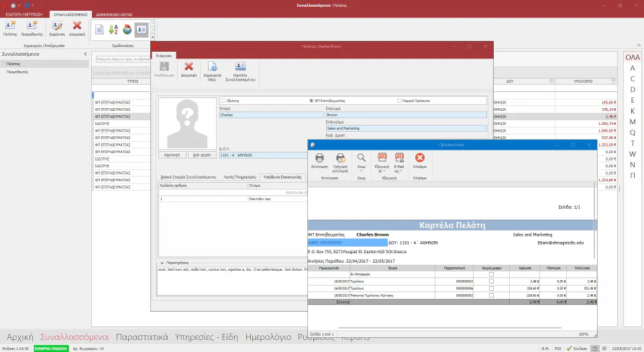Select the ΦΠ Επιτηδευματίας radio button
This screenshot has height=352, width=644.
pyautogui.click(x=311, y=100)
